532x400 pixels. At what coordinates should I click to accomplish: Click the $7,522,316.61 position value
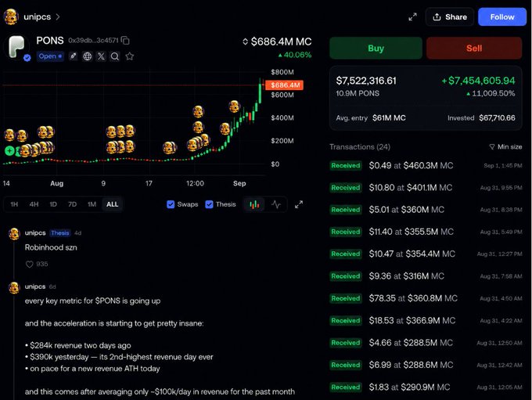point(366,81)
